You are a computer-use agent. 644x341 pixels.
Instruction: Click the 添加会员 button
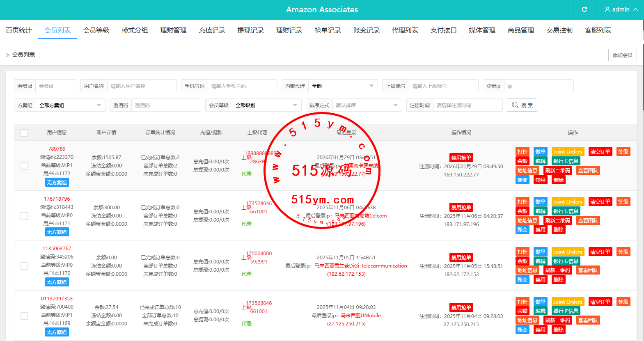tap(622, 55)
